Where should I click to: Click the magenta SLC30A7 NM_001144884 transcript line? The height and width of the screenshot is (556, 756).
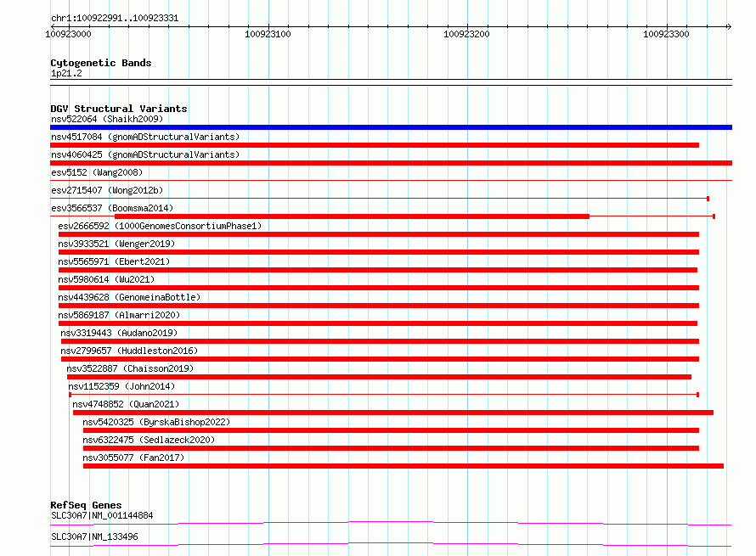coord(391,523)
